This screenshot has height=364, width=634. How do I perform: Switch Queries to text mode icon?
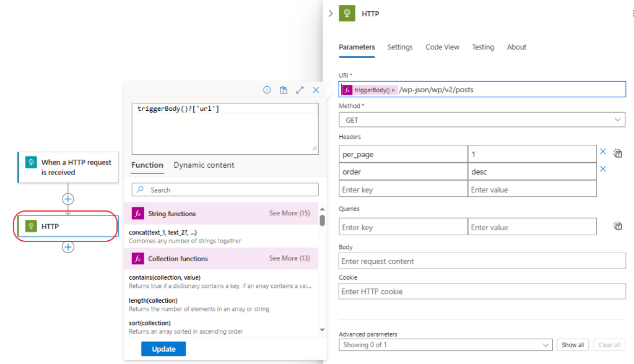[x=617, y=226]
